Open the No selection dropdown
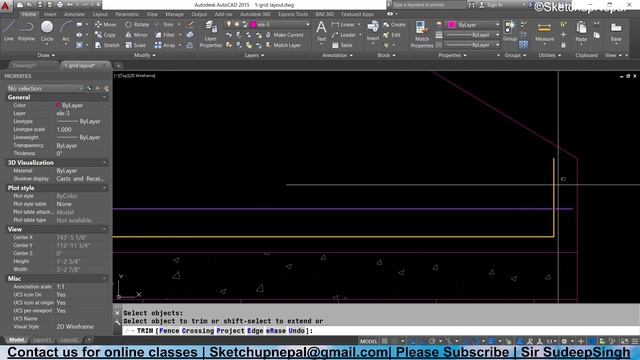The width and height of the screenshot is (640, 360). click(x=44, y=88)
